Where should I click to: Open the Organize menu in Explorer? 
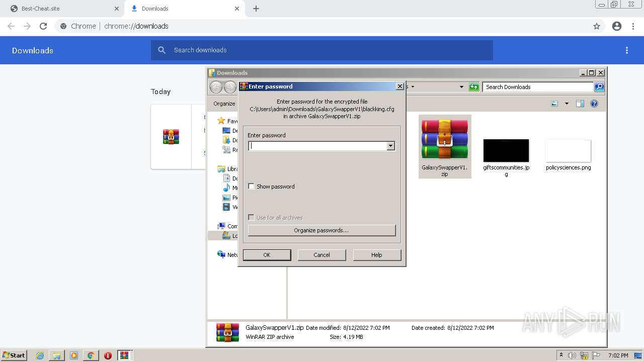coord(224,104)
